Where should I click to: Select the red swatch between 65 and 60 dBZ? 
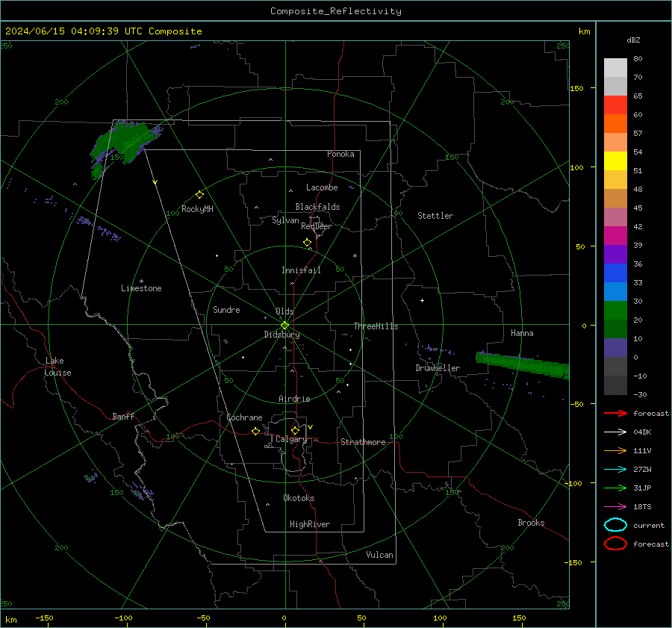[x=615, y=105]
